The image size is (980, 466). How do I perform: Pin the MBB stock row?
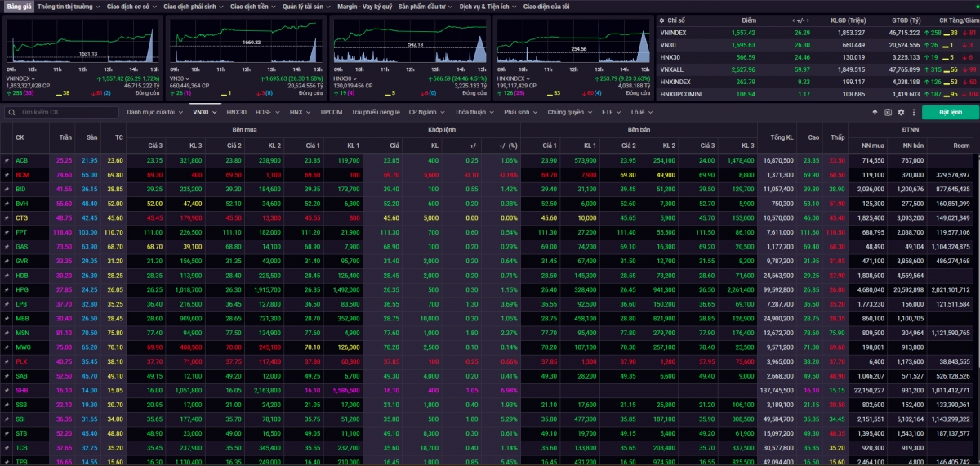6,318
